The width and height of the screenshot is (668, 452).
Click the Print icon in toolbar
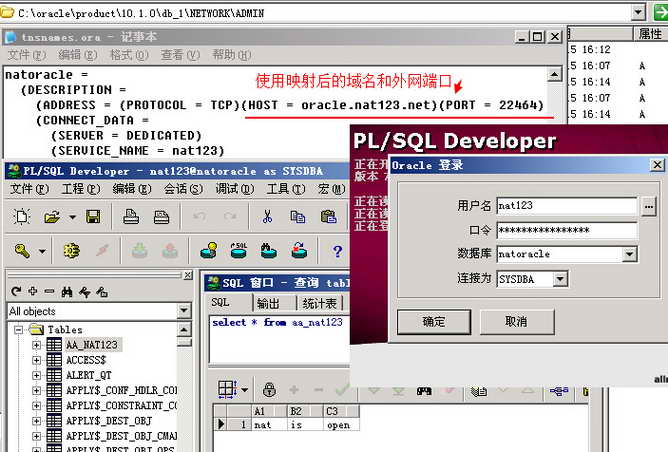[131, 217]
